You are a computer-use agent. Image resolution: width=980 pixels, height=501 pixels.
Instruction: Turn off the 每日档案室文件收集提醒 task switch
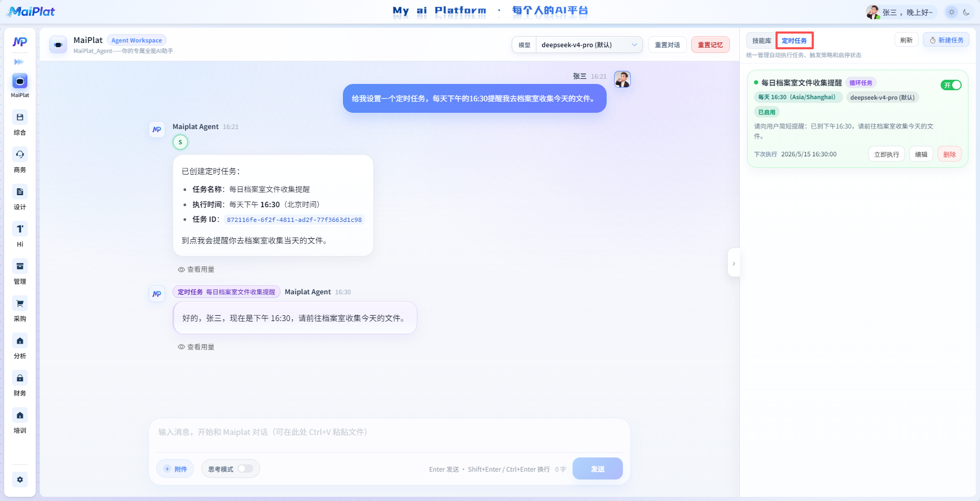coord(951,85)
